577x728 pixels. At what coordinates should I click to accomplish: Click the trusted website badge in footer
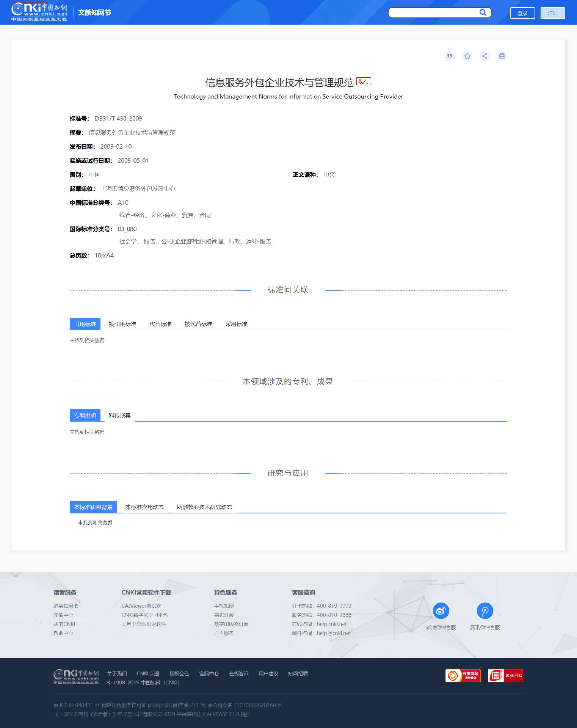click(x=463, y=675)
